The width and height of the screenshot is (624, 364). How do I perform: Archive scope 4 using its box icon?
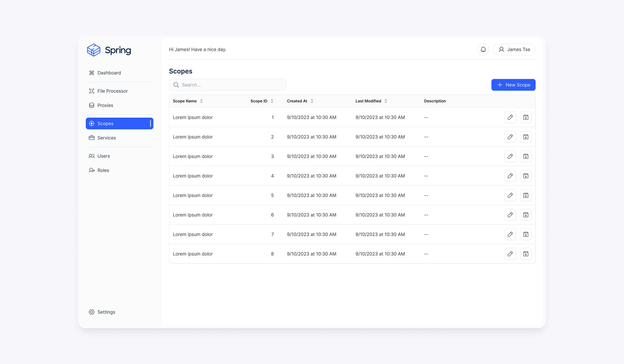pyautogui.click(x=526, y=176)
